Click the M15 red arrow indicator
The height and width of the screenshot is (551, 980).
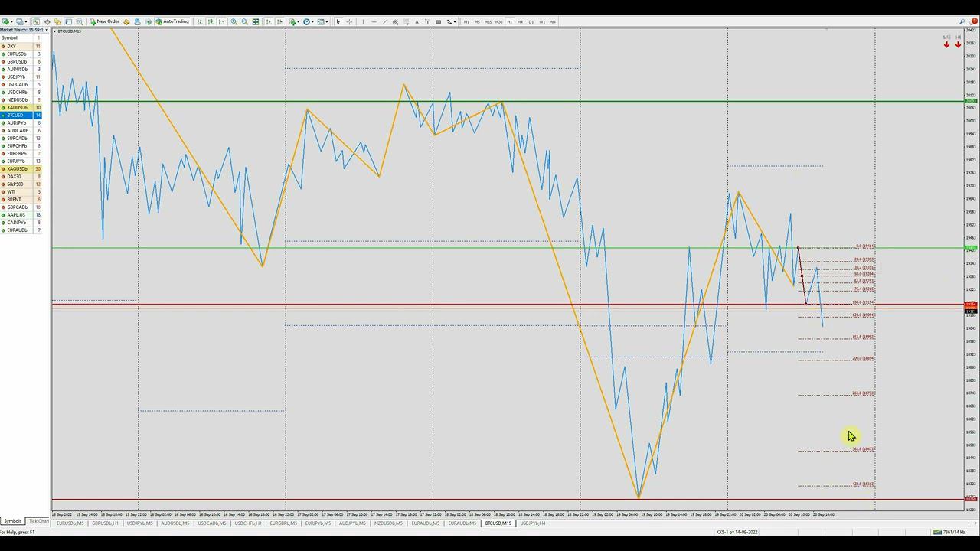[946, 44]
